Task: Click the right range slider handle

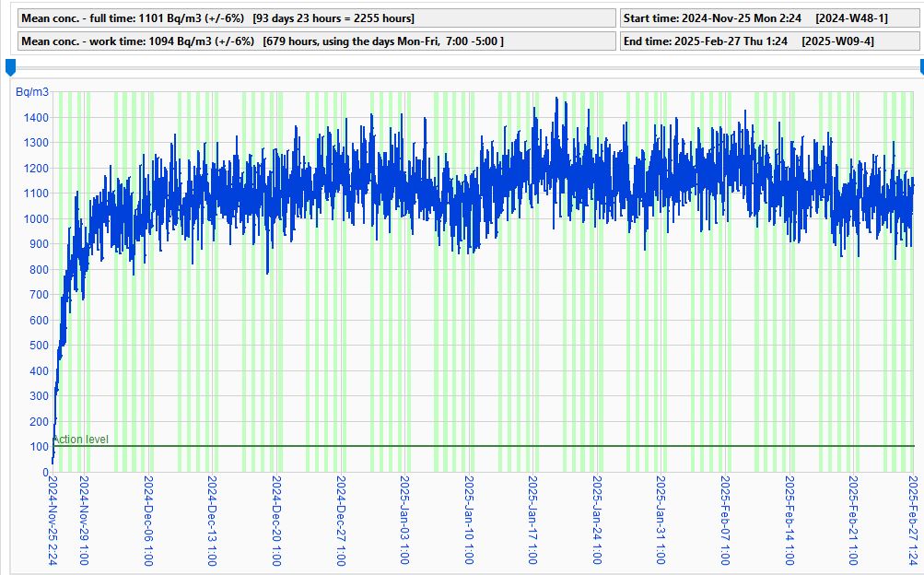Action: (921, 67)
